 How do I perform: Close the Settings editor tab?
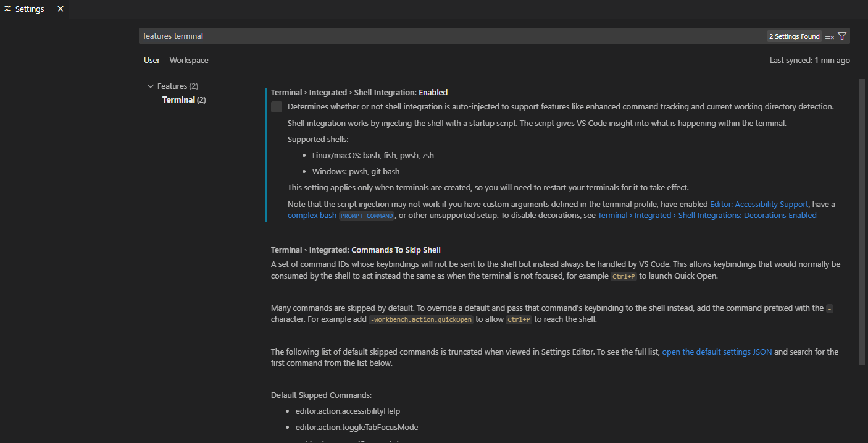(61, 9)
